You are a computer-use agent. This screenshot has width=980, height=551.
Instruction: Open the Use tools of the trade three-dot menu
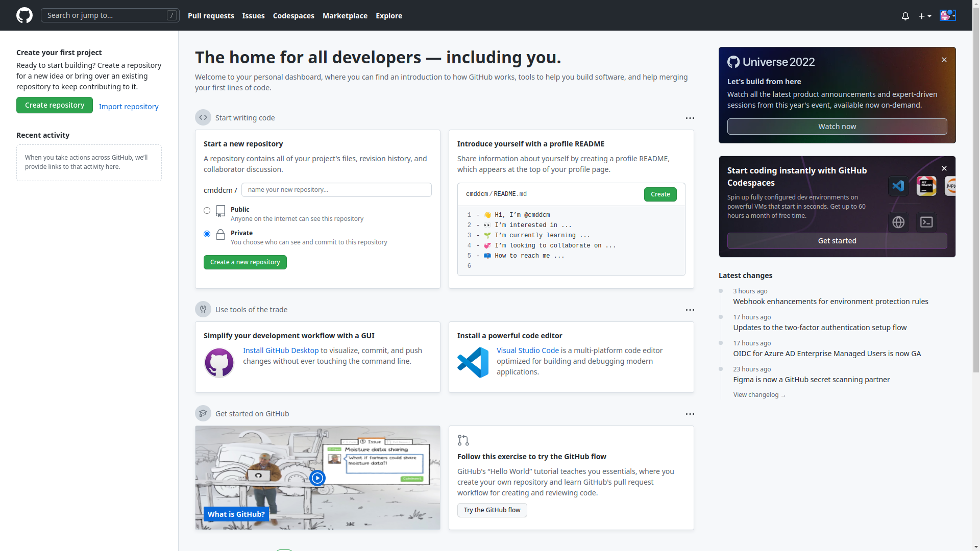coord(690,310)
